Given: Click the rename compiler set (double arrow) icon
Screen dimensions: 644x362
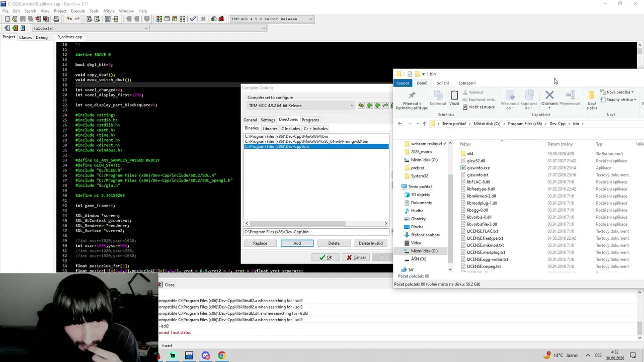Looking at the screenshot, I should (361, 105).
